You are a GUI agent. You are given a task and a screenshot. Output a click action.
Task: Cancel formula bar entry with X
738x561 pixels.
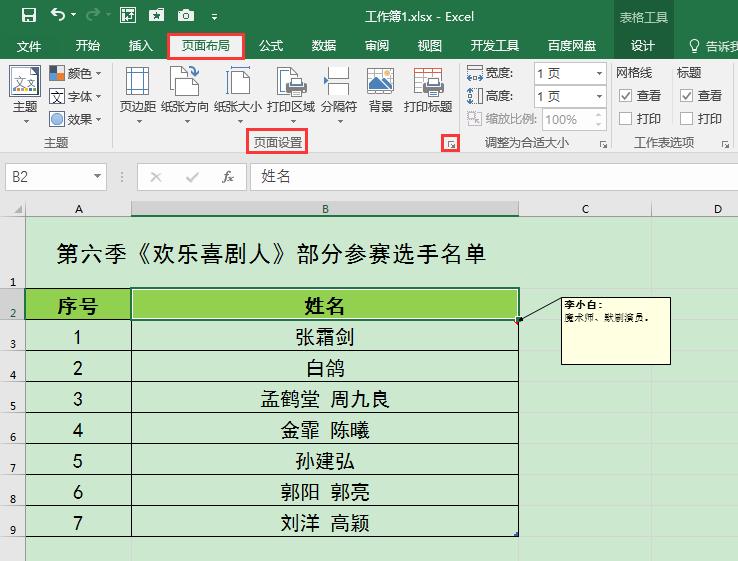[156, 177]
